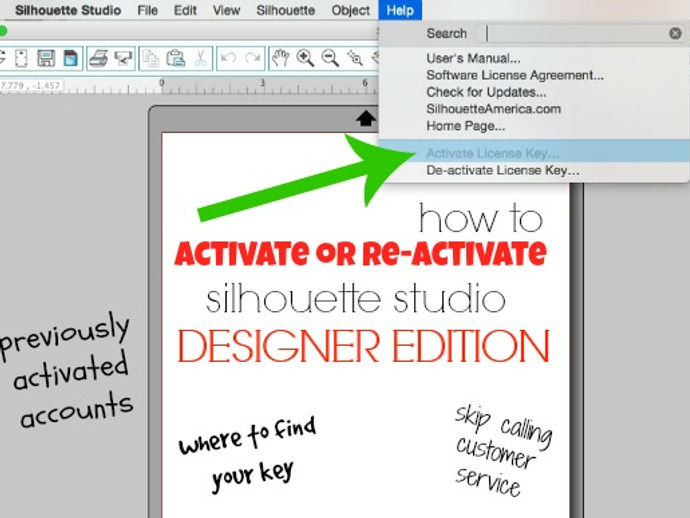Clear the Help search field

(675, 33)
